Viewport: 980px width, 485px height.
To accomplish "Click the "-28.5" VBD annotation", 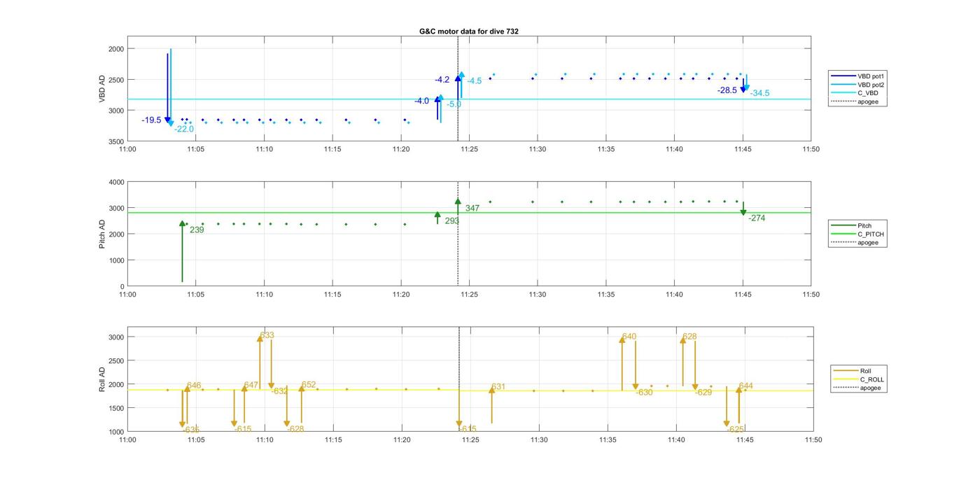I will pyautogui.click(x=727, y=90).
